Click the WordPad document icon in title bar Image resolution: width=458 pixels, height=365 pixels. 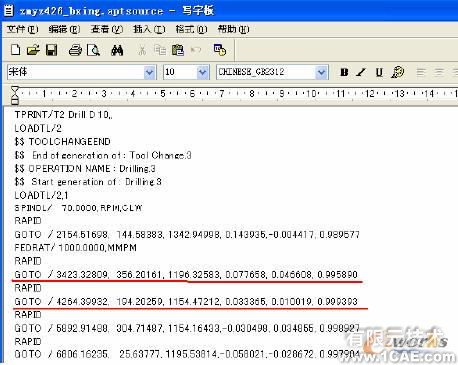[8, 10]
